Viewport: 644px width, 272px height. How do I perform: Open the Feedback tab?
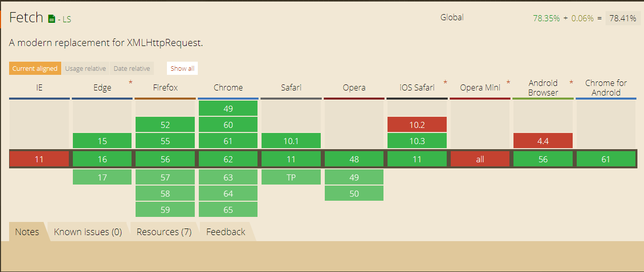click(226, 232)
